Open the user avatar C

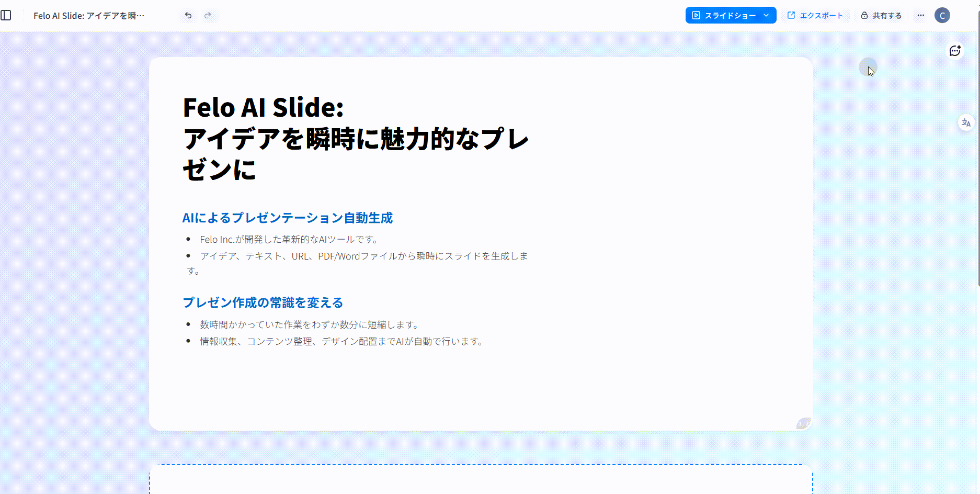942,15
